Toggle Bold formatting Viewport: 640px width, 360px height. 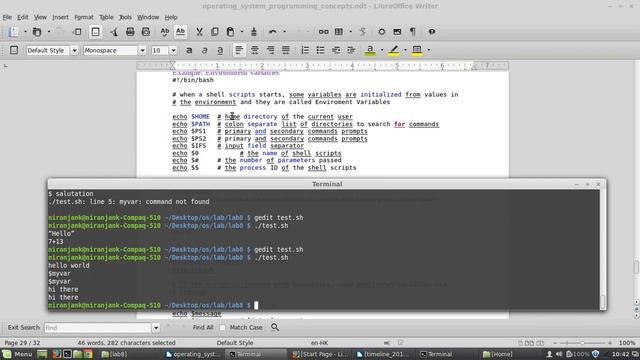(x=189, y=50)
